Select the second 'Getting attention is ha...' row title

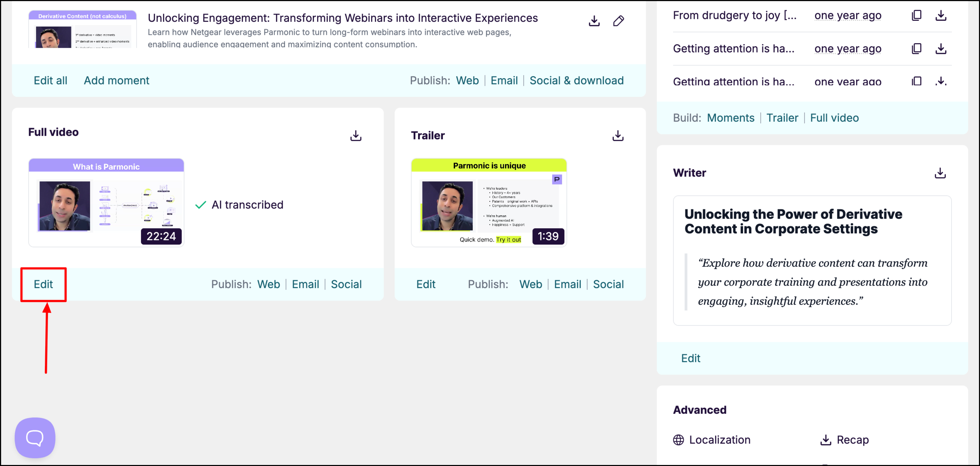[734, 81]
